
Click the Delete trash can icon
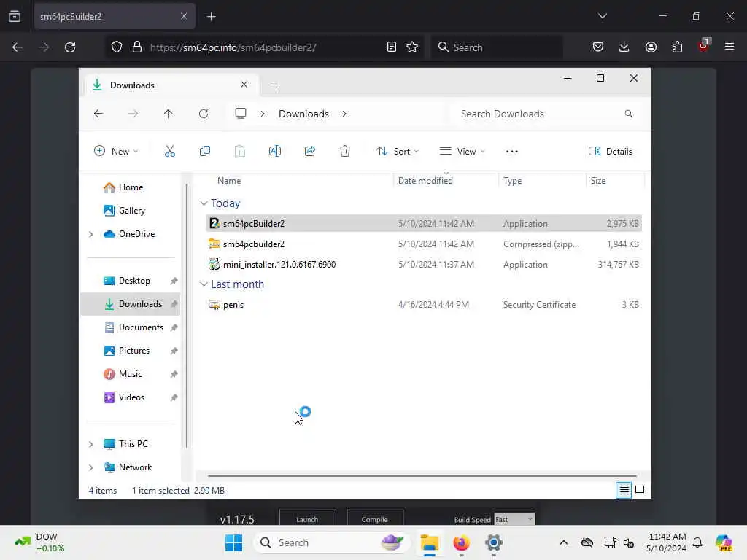tap(345, 152)
